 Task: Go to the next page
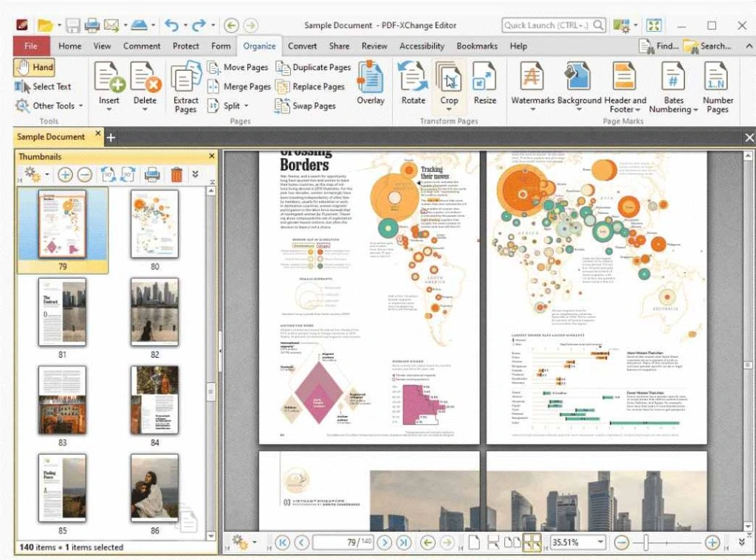[x=384, y=542]
